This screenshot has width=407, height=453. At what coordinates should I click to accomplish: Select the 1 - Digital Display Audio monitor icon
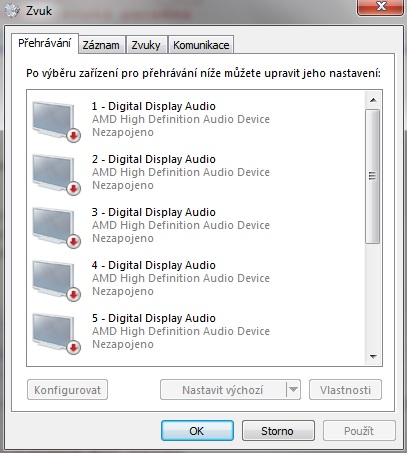(x=54, y=120)
